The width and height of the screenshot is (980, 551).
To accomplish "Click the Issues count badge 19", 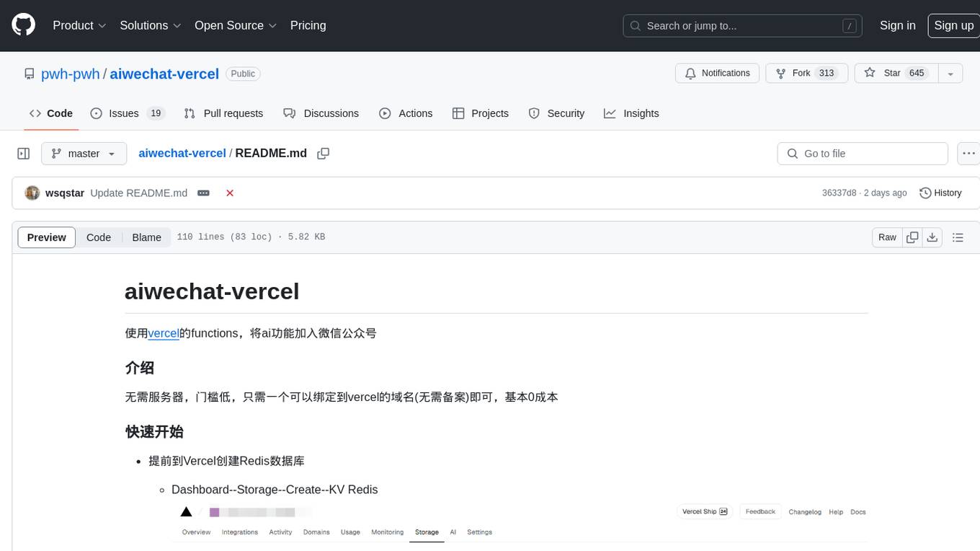I will coord(155,113).
